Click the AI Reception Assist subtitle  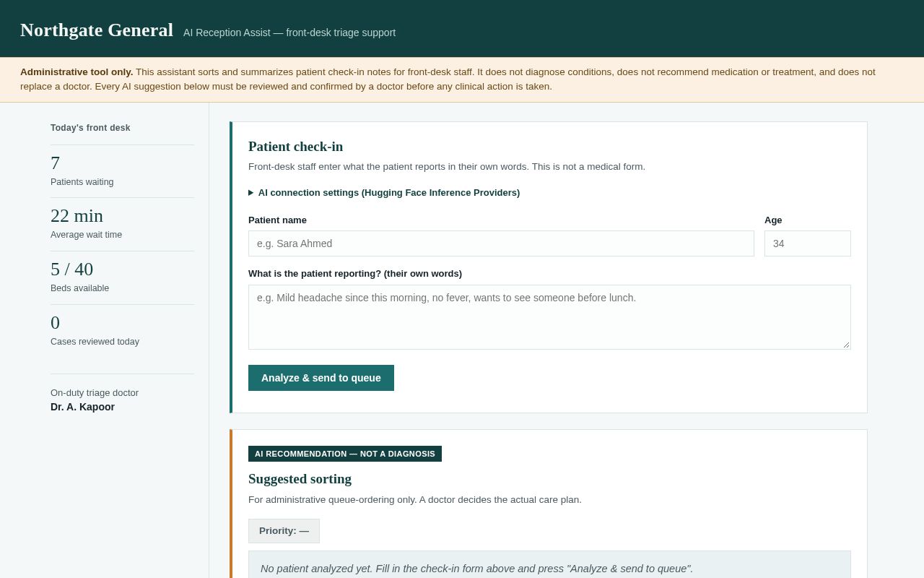coord(289,33)
